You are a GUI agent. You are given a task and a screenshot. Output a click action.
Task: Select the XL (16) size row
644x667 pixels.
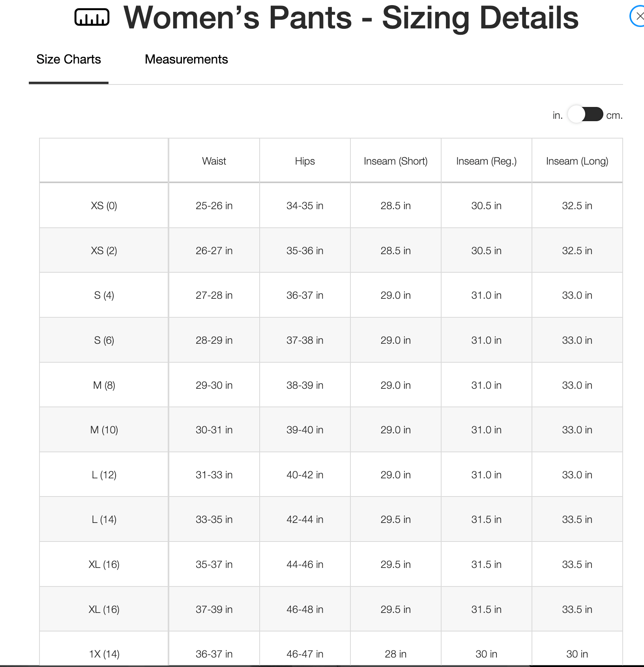tap(104, 564)
